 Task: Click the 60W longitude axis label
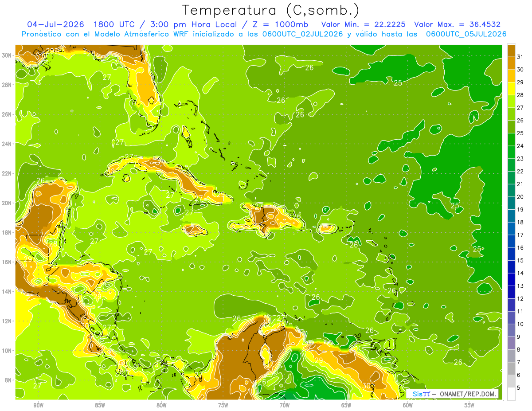[x=408, y=405]
